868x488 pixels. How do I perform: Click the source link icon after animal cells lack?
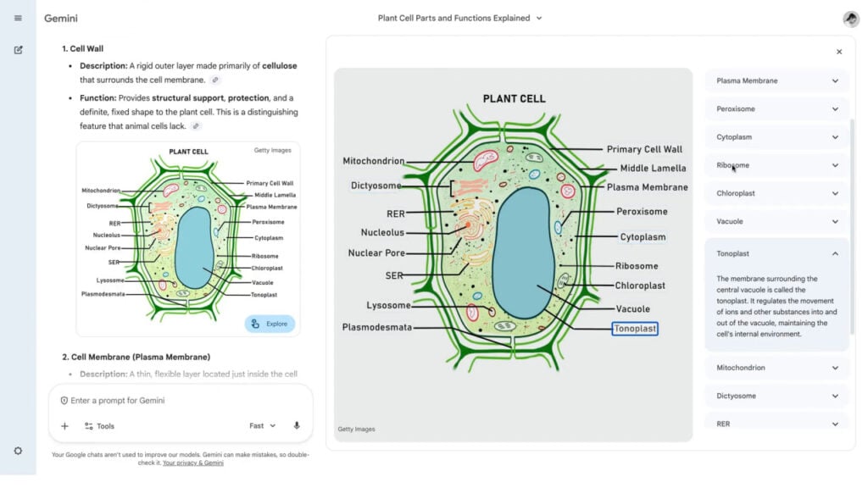(x=196, y=126)
